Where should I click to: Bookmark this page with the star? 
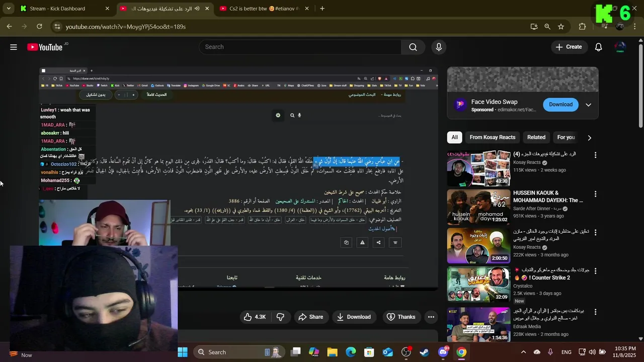pos(561,27)
